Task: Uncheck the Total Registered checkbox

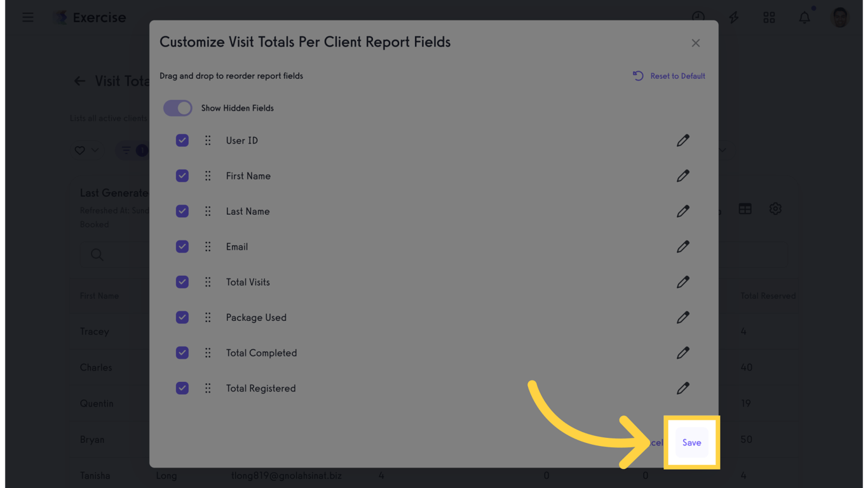Action: 182,388
